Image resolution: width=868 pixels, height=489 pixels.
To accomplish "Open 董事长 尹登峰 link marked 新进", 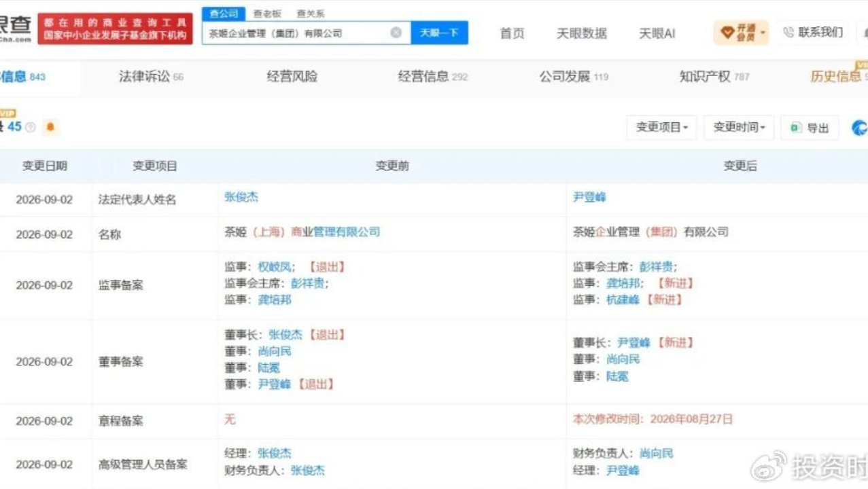I will [x=633, y=343].
